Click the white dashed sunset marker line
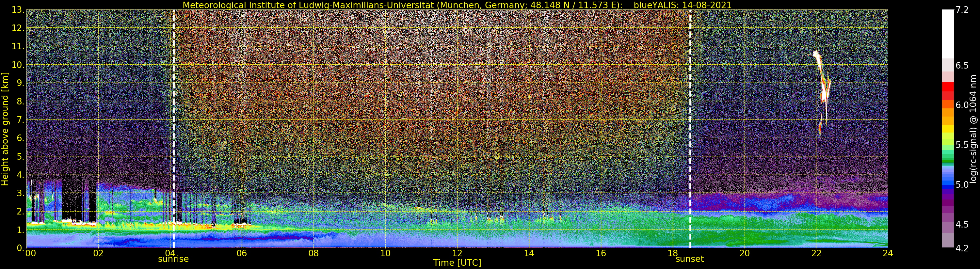The image size is (980, 269). [690, 129]
